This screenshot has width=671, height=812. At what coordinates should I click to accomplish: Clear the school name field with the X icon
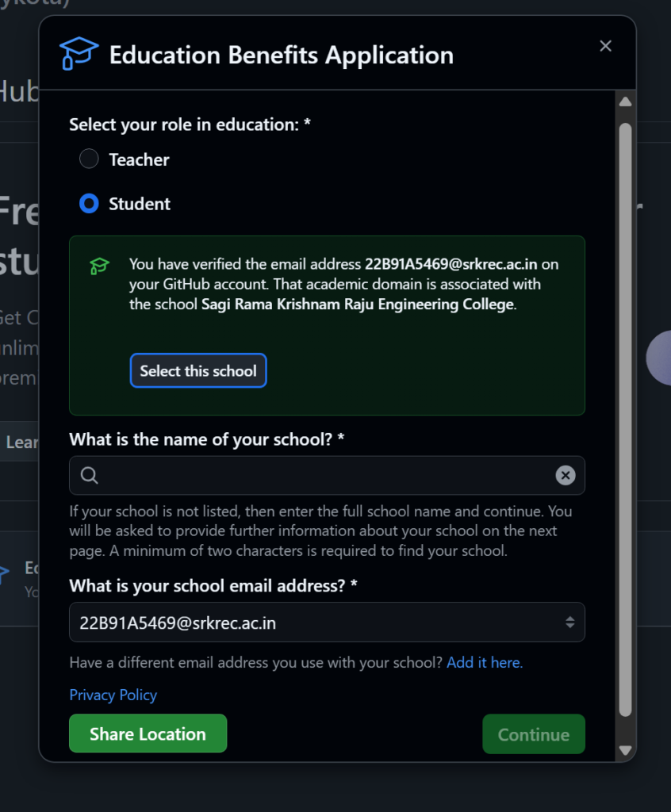[565, 475]
